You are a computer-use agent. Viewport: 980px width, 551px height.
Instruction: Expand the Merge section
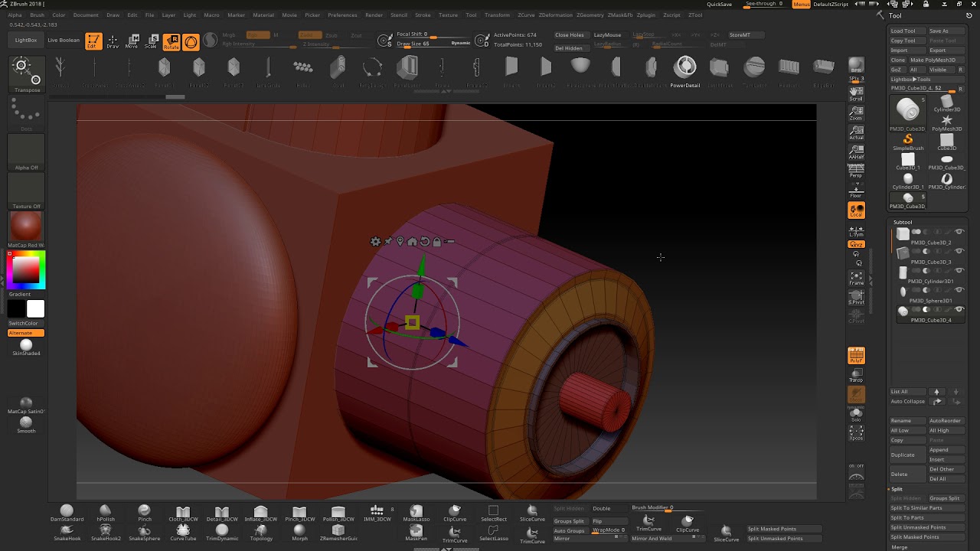point(900,547)
